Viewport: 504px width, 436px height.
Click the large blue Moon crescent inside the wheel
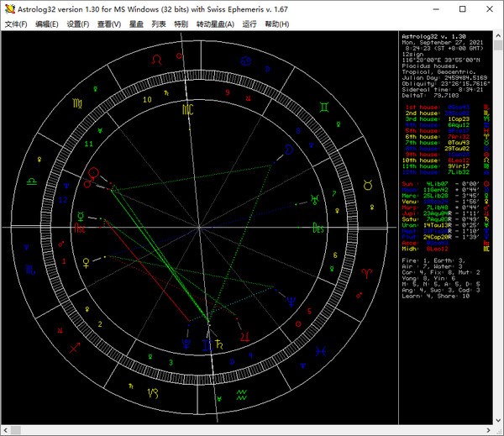289,150
